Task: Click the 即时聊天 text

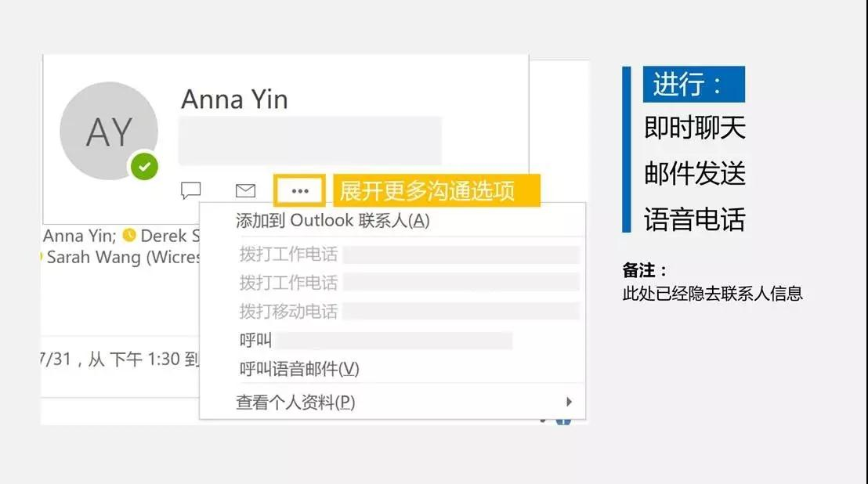Action: [x=695, y=128]
